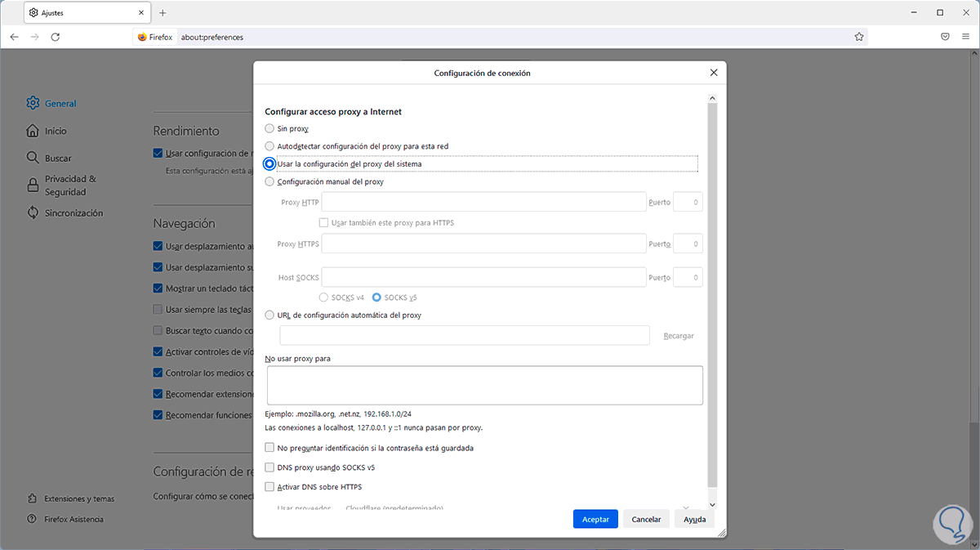Click the Pocket save icon in toolbar

[x=945, y=37]
